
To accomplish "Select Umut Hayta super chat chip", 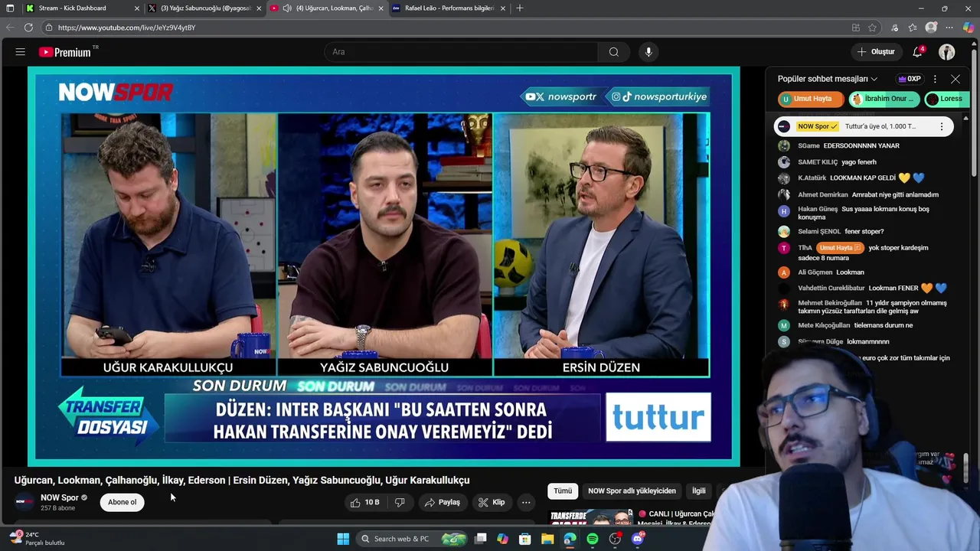I will click(x=810, y=99).
